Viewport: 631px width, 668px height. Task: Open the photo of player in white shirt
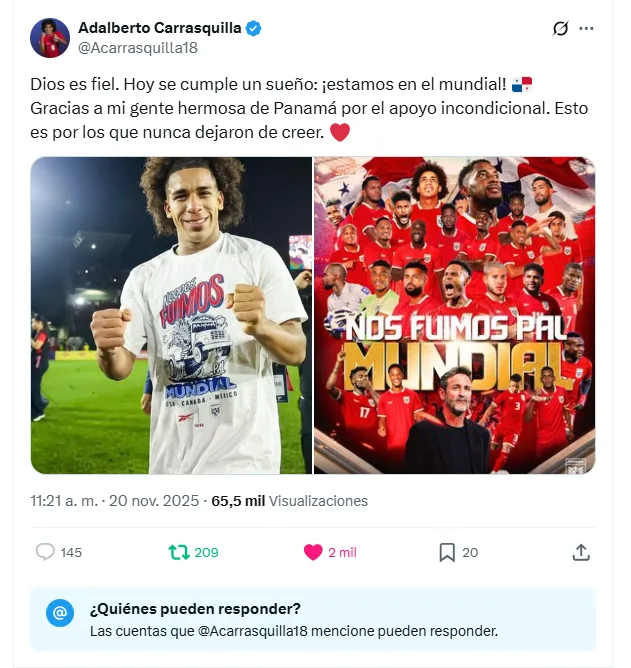click(x=171, y=315)
